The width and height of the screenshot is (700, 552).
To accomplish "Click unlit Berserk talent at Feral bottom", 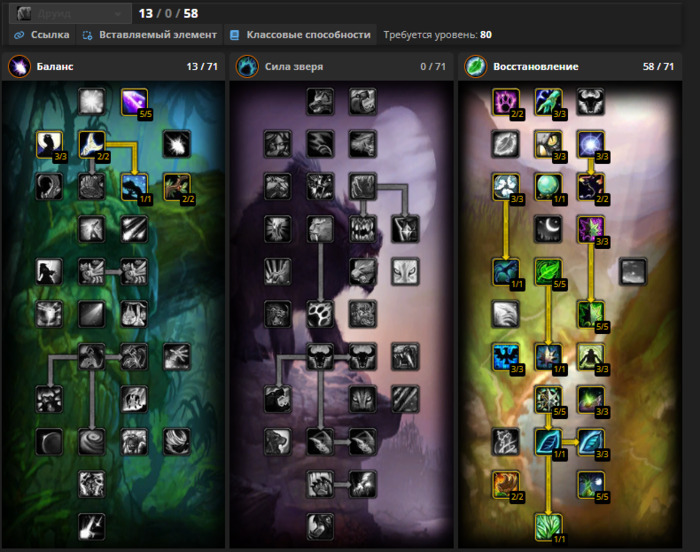I will pos(320,527).
